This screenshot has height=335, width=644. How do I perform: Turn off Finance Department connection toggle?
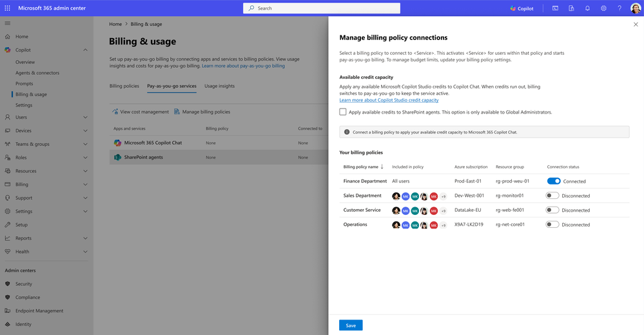pos(554,181)
